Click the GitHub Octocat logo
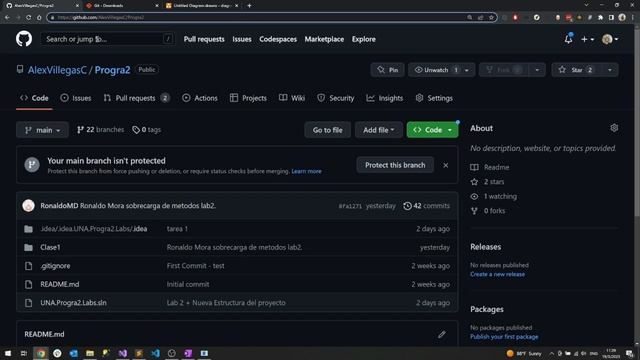Image resolution: width=640 pixels, height=360 pixels. 24,39
